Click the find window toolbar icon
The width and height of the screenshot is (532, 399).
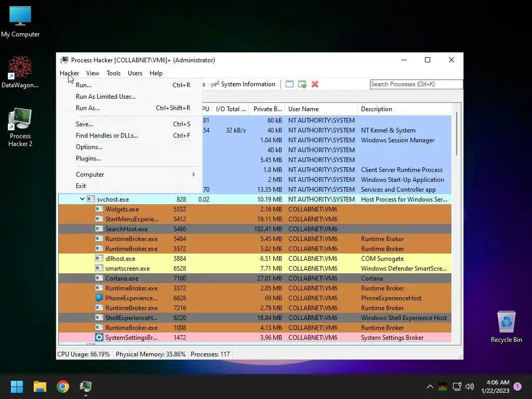tap(289, 84)
